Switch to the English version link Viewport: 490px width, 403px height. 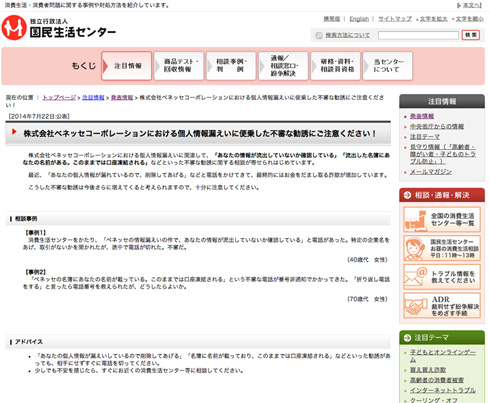pos(359,19)
